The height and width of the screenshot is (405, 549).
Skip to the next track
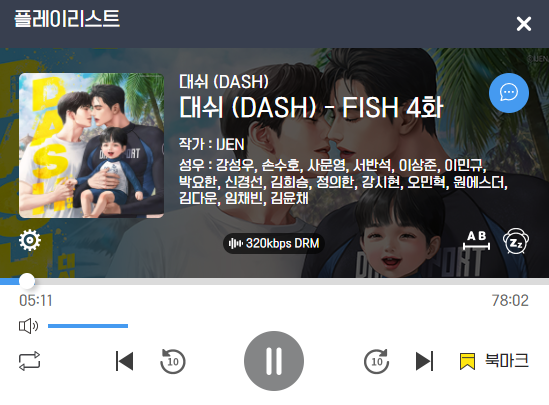coord(424,361)
